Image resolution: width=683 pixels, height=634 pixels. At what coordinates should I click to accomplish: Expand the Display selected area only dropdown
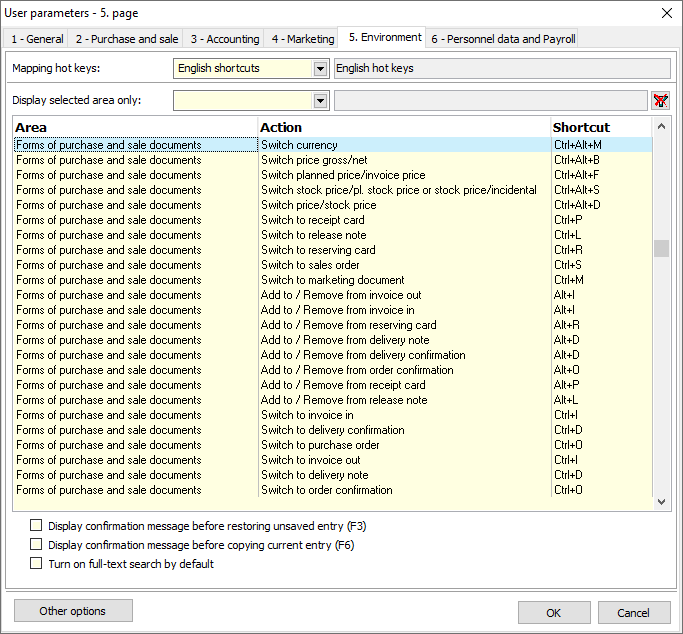pos(320,100)
